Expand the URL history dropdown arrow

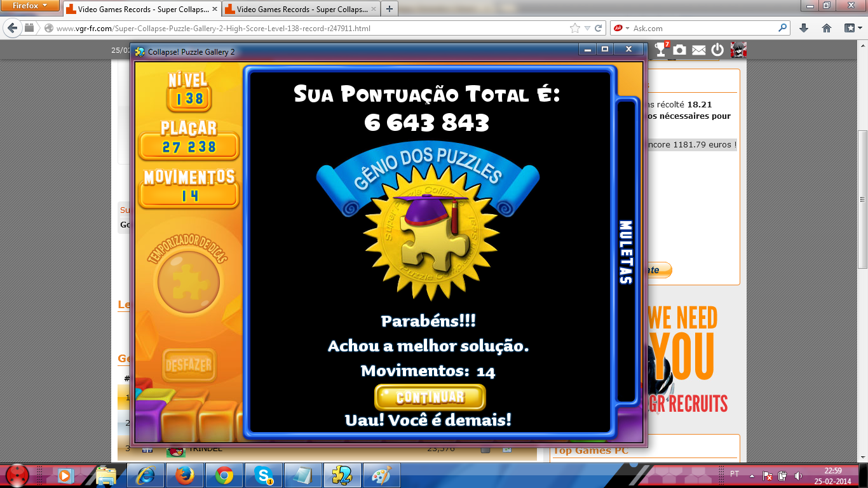[x=587, y=29]
